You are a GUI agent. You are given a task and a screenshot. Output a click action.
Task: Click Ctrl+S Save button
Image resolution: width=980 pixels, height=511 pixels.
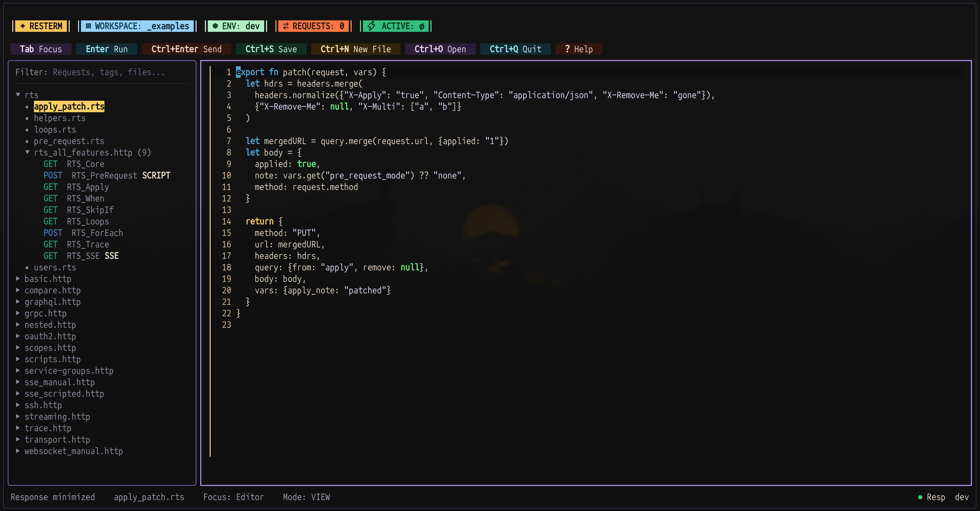coord(271,49)
